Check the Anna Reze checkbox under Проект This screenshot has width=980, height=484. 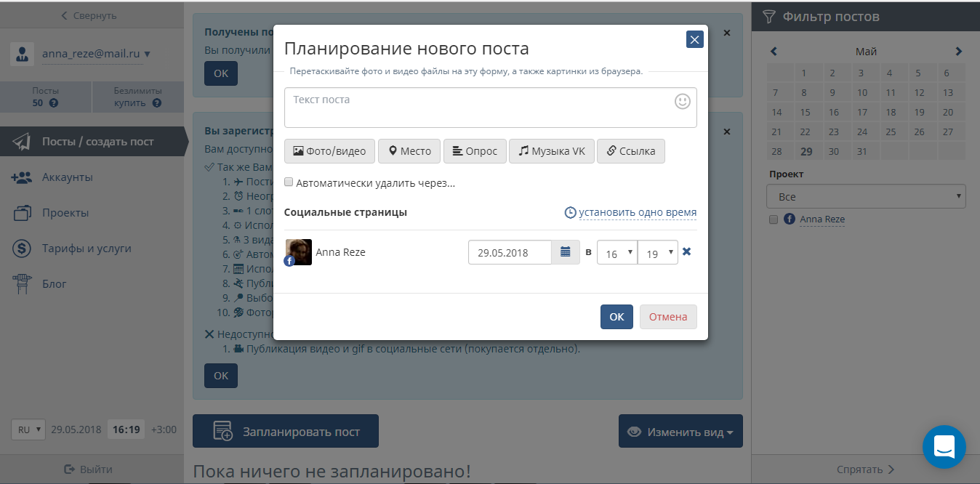click(774, 219)
